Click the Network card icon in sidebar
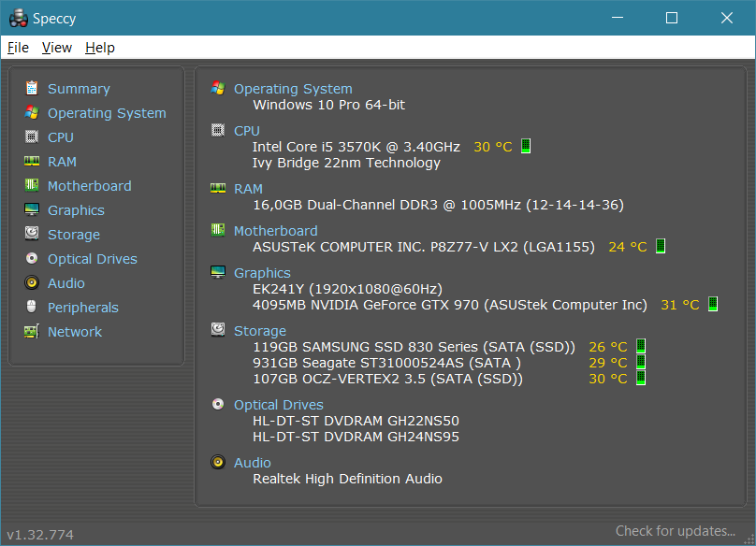756x546 pixels. click(x=32, y=331)
